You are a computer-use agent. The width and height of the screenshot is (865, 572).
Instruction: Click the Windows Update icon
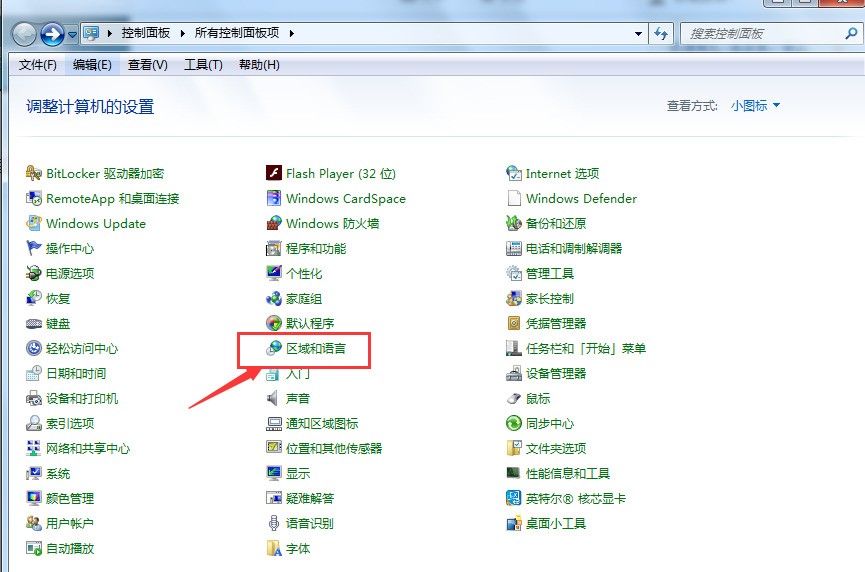[x=34, y=223]
